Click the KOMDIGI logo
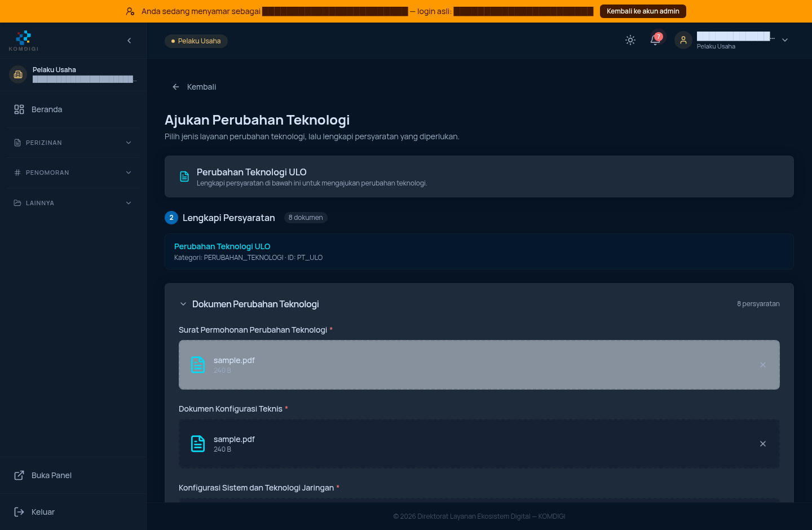812x530 pixels. tap(24, 41)
